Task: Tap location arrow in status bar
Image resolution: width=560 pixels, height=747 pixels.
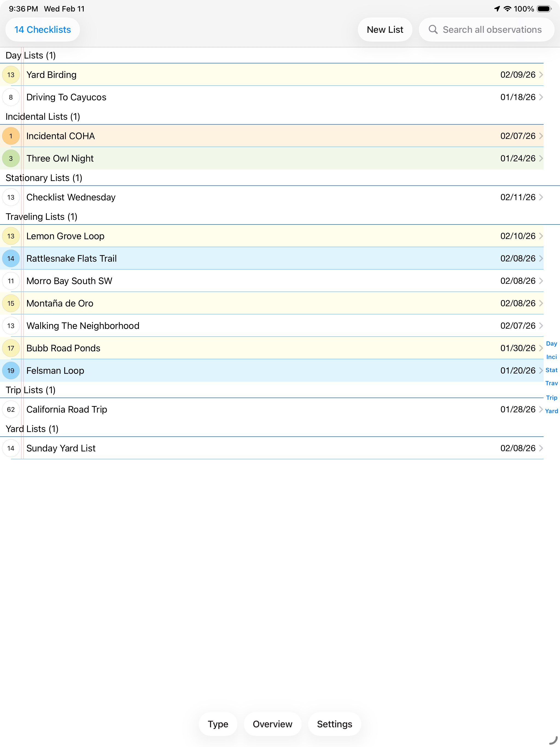Action: coord(497,9)
